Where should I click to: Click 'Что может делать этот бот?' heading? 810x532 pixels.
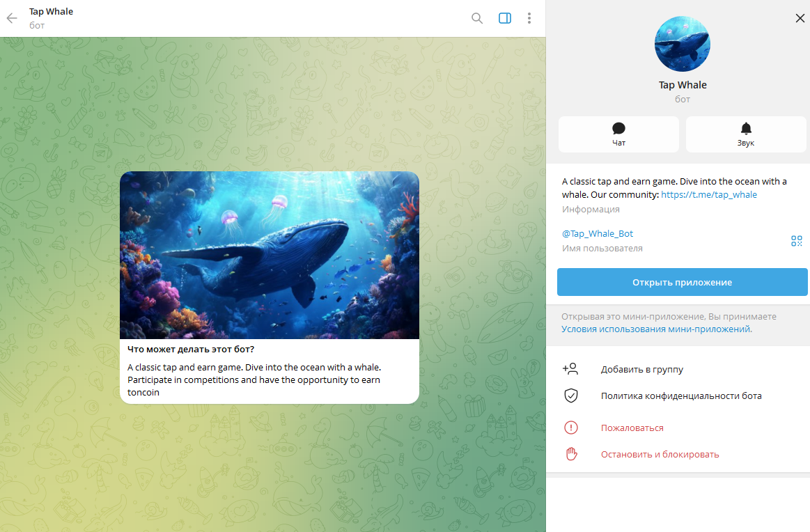[x=191, y=349]
